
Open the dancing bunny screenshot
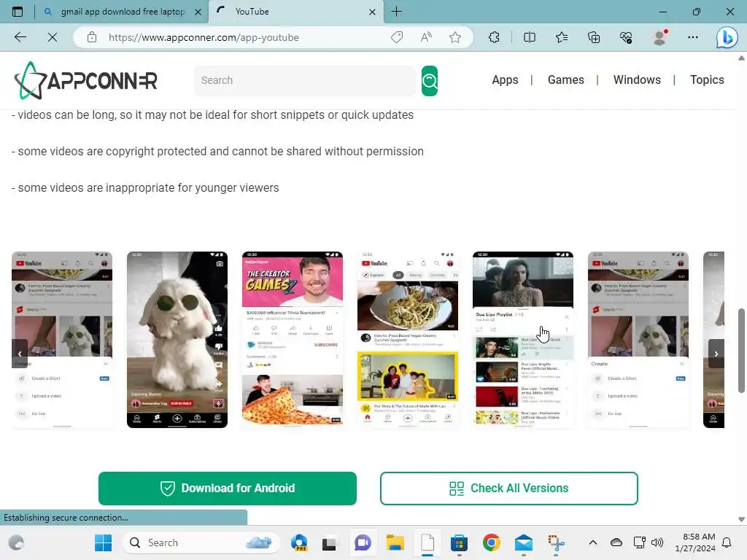(177, 340)
